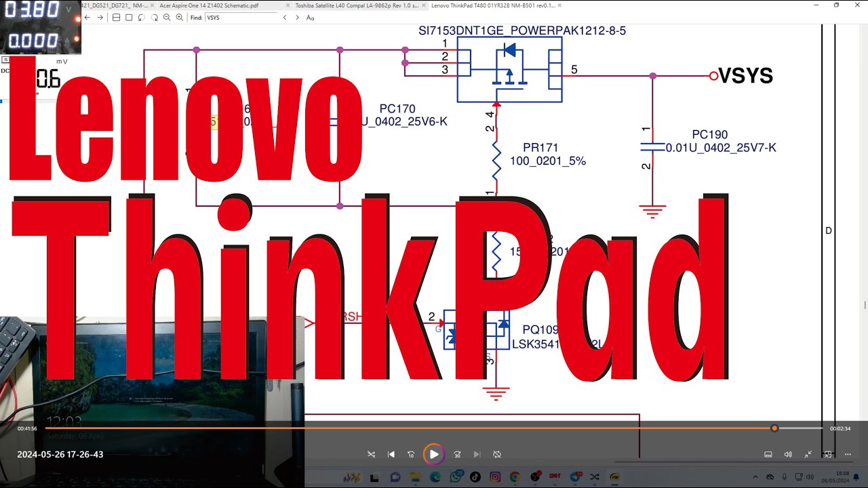Rotate the page clockwise

tap(154, 18)
